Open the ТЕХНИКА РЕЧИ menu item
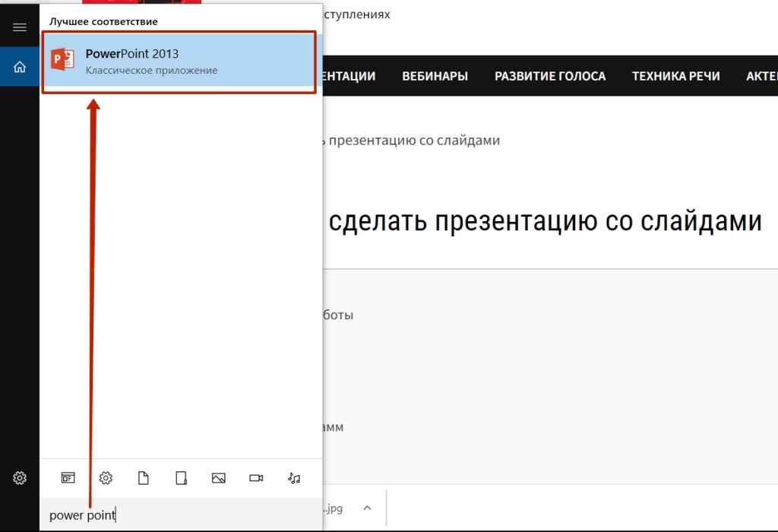The width and height of the screenshot is (778, 532). [x=675, y=76]
